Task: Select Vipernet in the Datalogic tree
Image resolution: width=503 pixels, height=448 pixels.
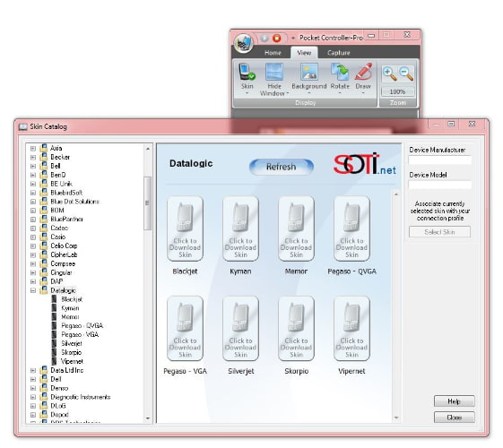Action: click(x=72, y=361)
